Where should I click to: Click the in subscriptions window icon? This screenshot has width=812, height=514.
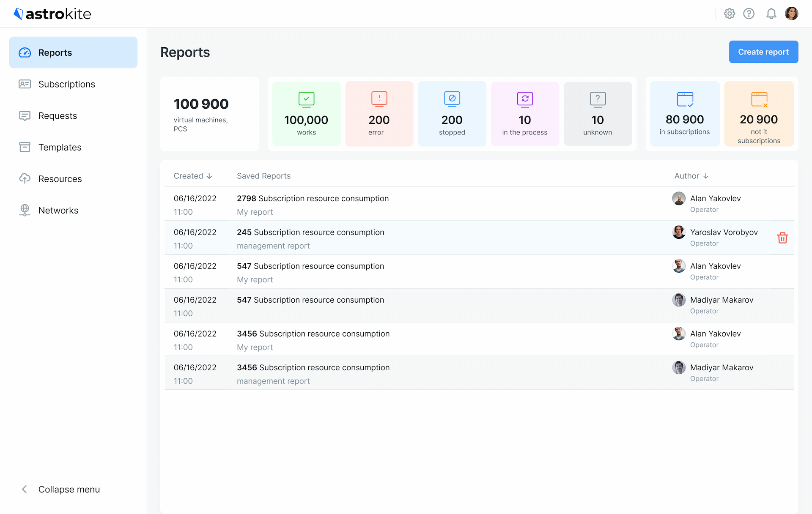click(x=685, y=99)
